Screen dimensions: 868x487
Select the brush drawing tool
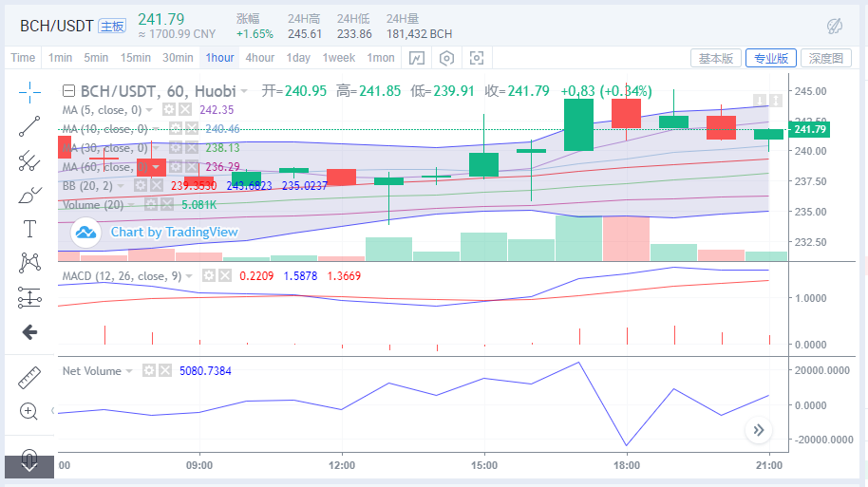29,196
